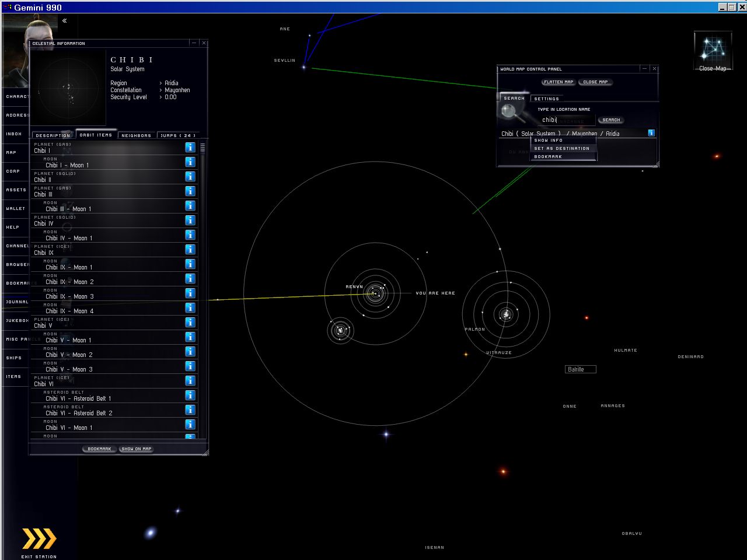Switch to Description tab
The width and height of the screenshot is (747, 560).
[53, 135]
